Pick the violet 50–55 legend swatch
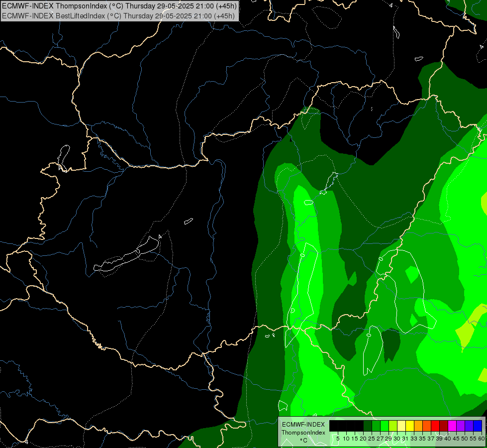Screen dimensions: 487x448 pos(469,426)
